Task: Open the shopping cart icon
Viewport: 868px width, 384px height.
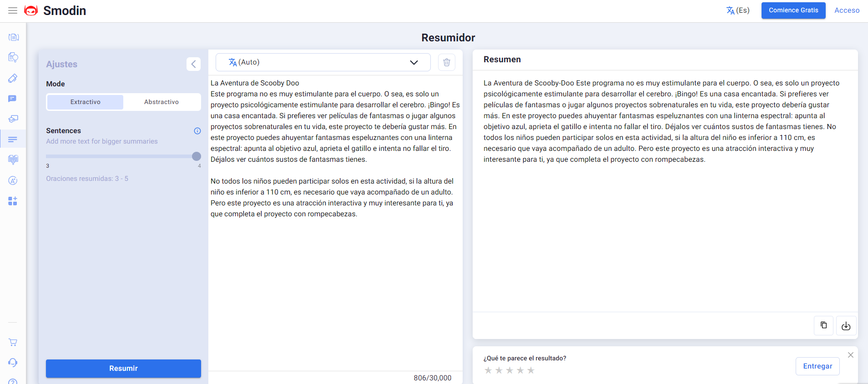Action: 13,342
